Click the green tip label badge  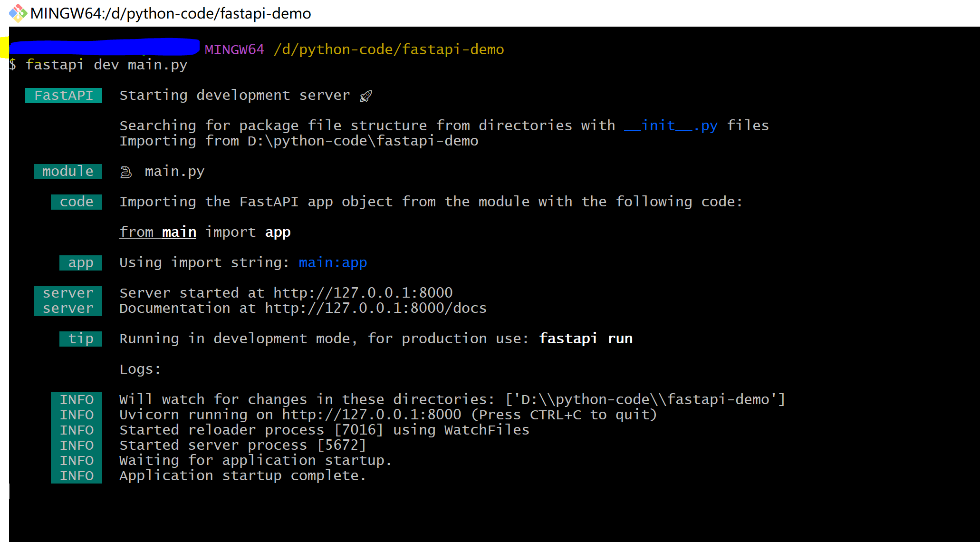[81, 339]
